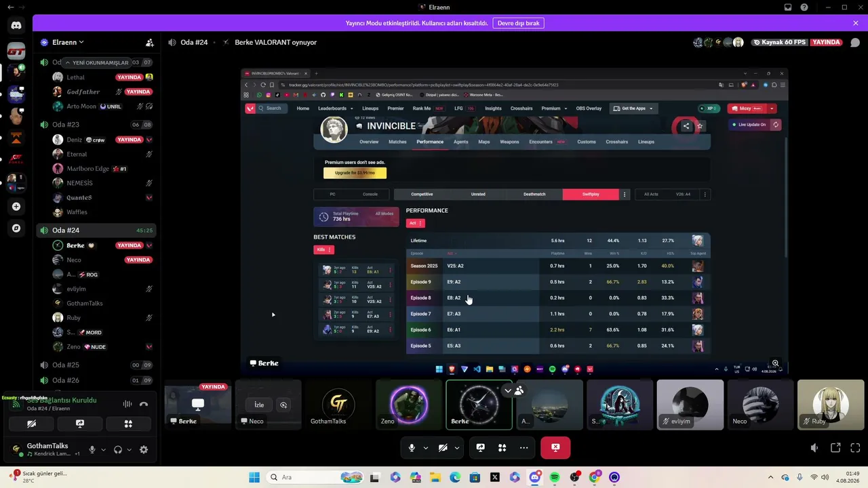This screenshot has height=488, width=868.
Task: Select Ruby's participant tile
Action: [831, 405]
